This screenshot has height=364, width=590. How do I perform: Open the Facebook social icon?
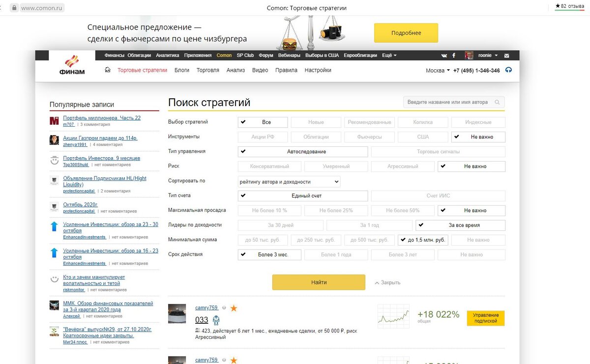(454, 56)
